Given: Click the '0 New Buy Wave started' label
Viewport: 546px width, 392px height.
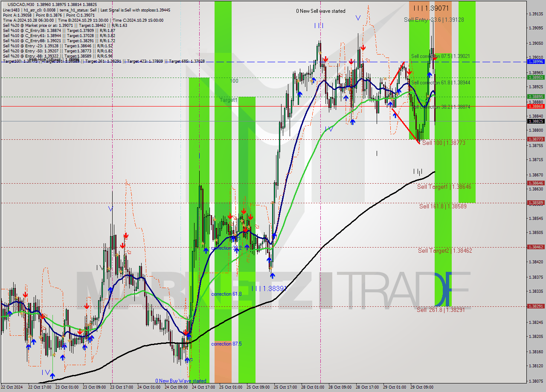Looking at the screenshot, I should pos(181,381).
